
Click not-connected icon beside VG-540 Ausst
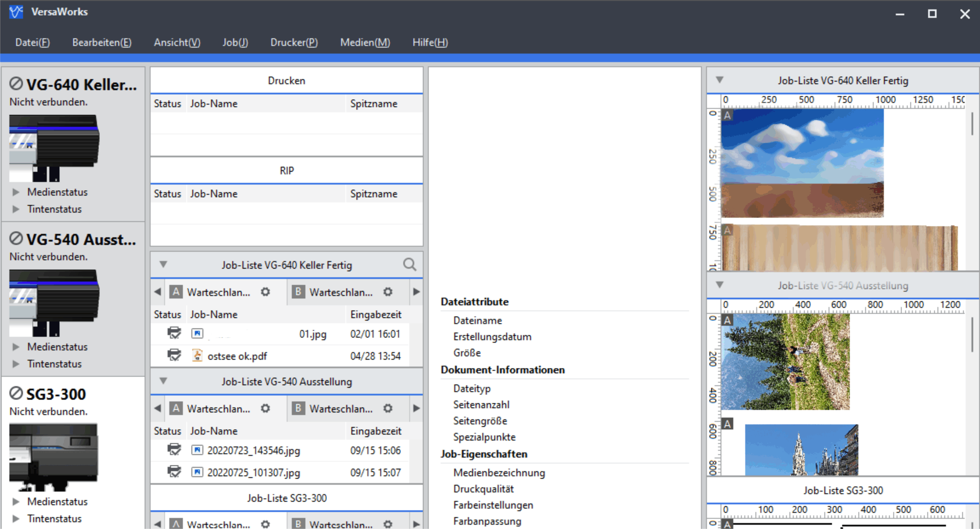coord(16,239)
